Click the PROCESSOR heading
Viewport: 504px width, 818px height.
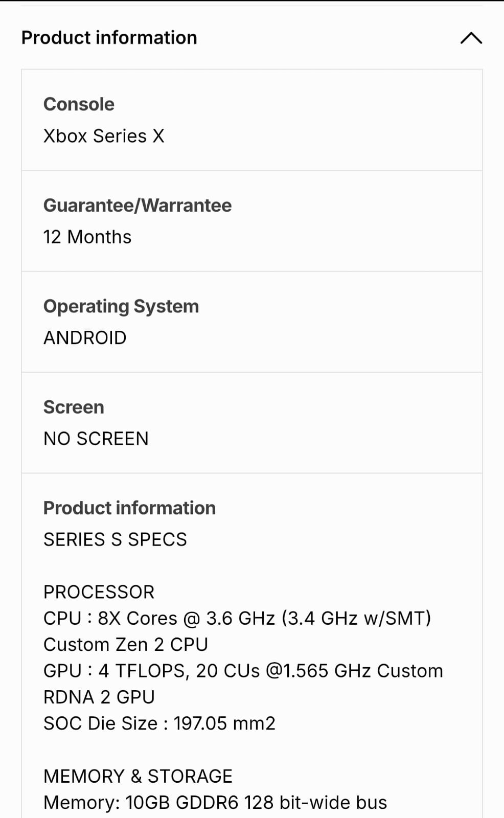point(99,592)
